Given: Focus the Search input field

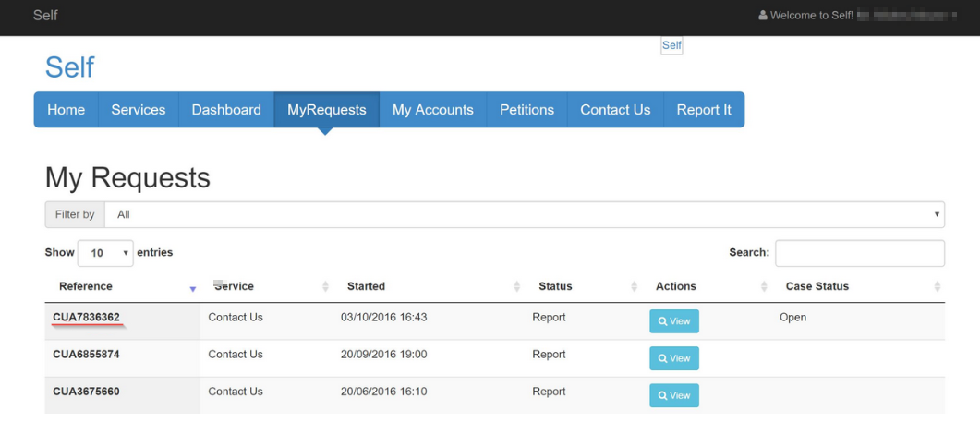Looking at the screenshot, I should (x=860, y=253).
